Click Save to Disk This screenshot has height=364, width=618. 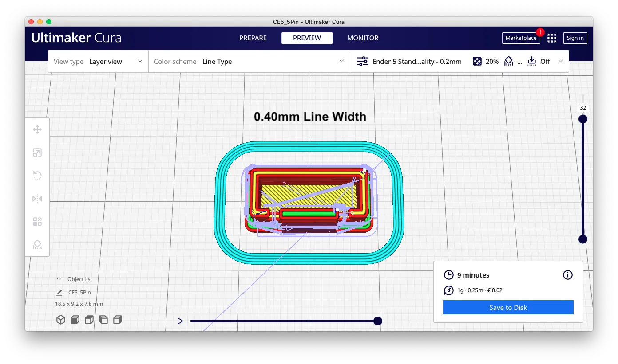[508, 307]
